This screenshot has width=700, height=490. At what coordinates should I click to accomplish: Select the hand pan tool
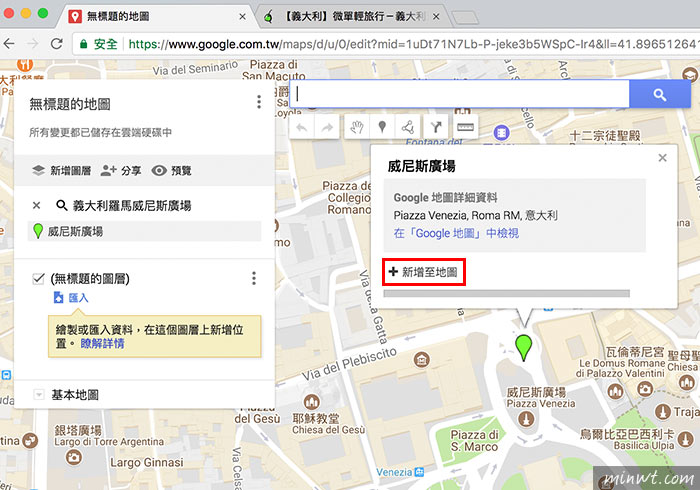[x=357, y=128]
